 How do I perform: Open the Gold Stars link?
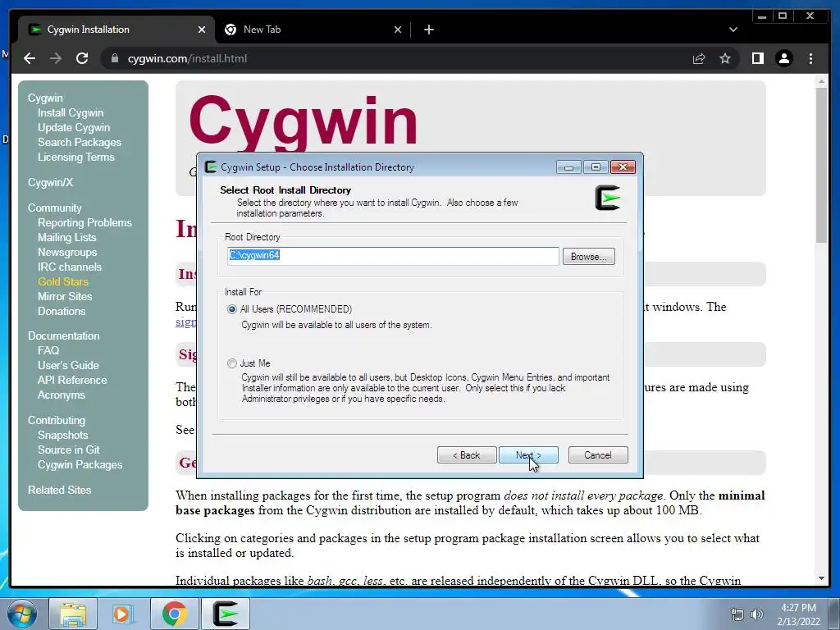pyautogui.click(x=62, y=281)
